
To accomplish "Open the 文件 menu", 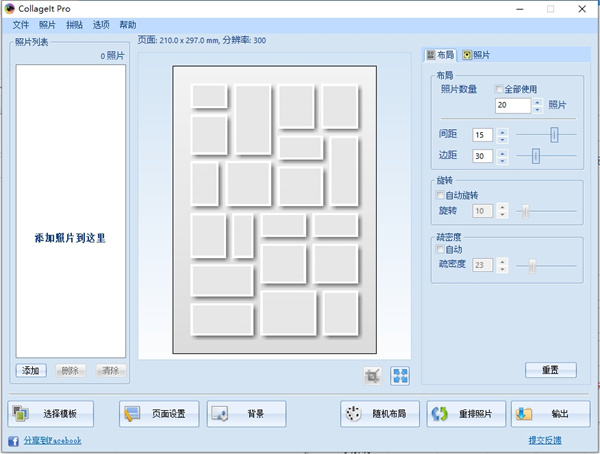I will pos(21,25).
